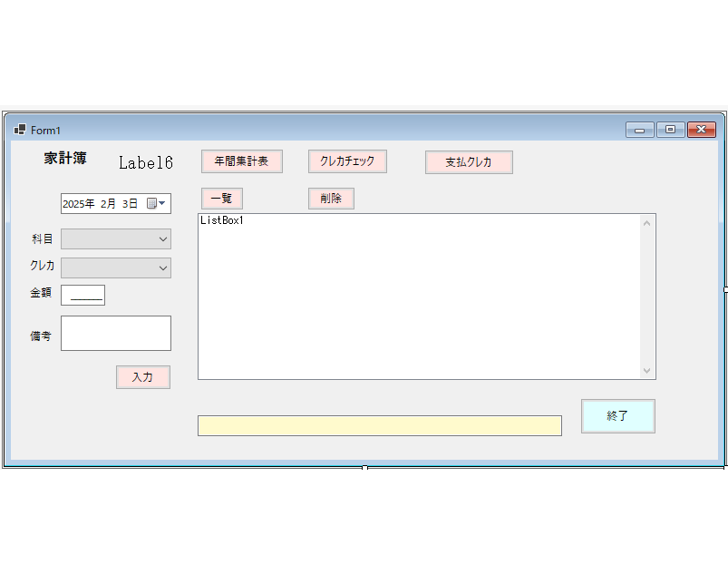The image size is (728, 574).
Task: Click the Label6 text
Action: tap(146, 163)
